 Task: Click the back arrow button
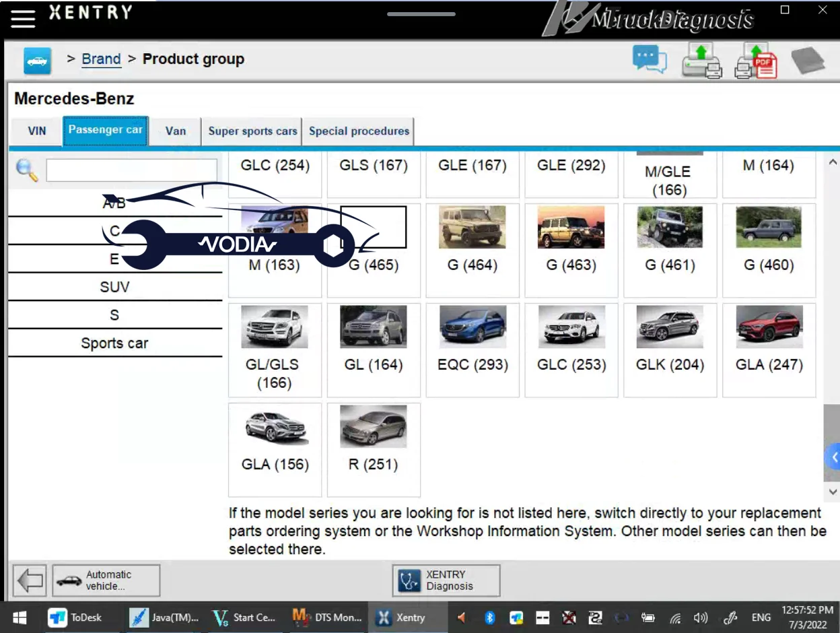30,580
